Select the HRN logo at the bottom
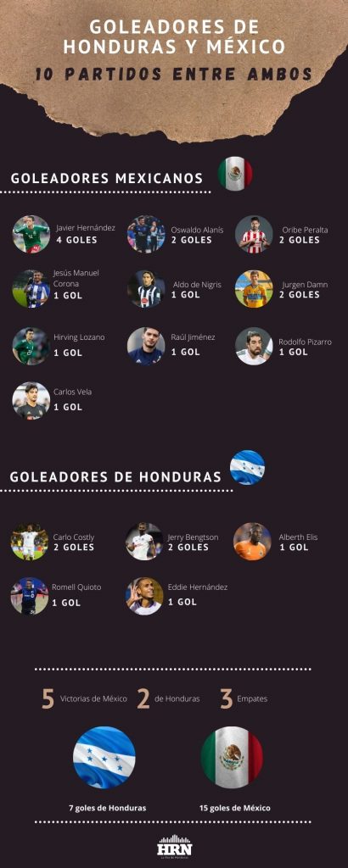The height and width of the screenshot is (868, 348). click(x=174, y=846)
